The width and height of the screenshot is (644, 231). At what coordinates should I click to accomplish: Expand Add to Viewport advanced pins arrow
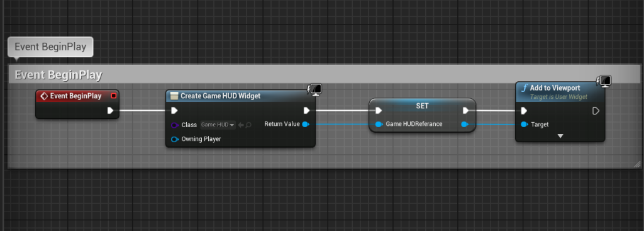tap(560, 136)
